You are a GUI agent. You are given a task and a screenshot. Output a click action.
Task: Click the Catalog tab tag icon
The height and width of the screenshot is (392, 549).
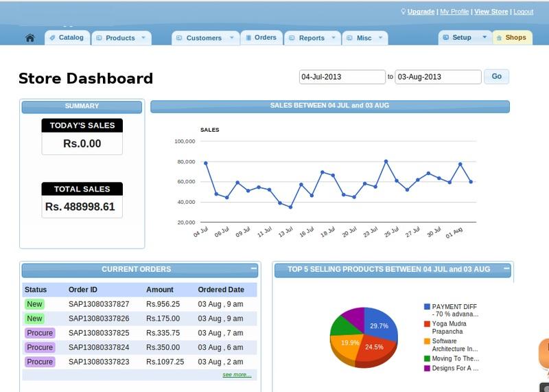(53, 38)
